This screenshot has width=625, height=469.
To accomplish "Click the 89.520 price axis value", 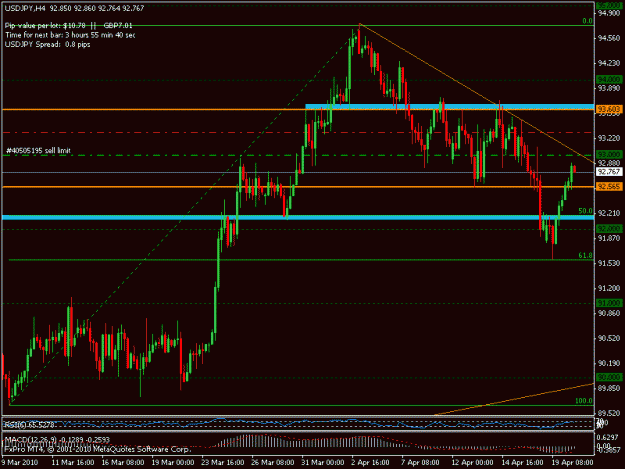I will 609,413.
